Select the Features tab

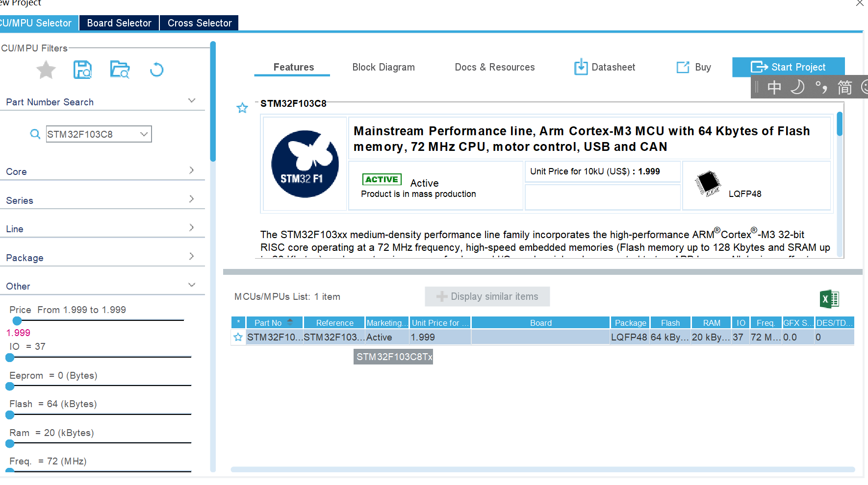[x=293, y=67]
